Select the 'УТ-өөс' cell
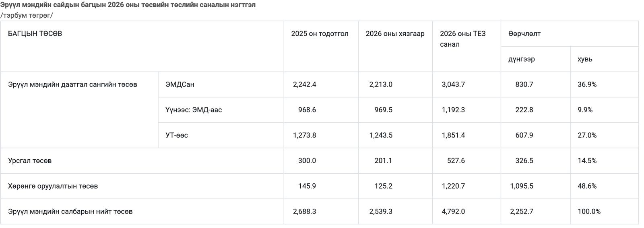Screen dimensions: 644x228 tap(176, 135)
